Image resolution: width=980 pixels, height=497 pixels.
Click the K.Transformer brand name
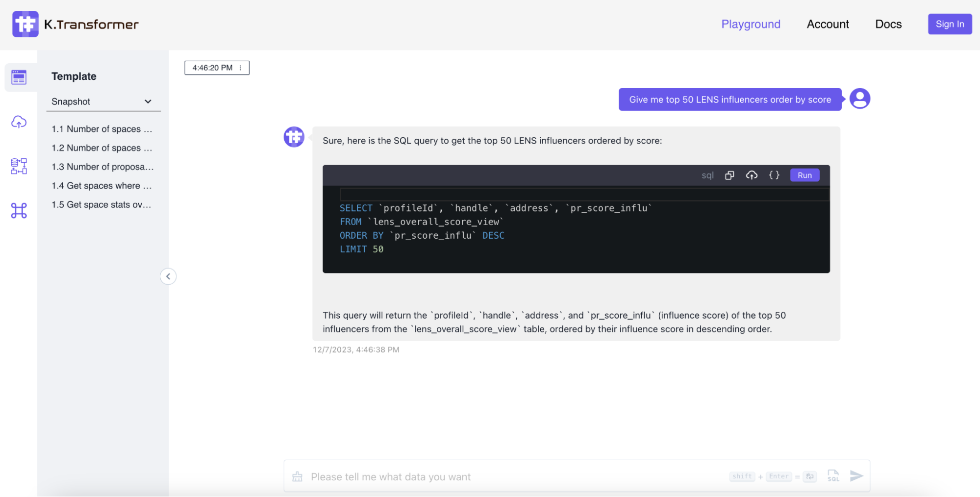click(x=91, y=25)
